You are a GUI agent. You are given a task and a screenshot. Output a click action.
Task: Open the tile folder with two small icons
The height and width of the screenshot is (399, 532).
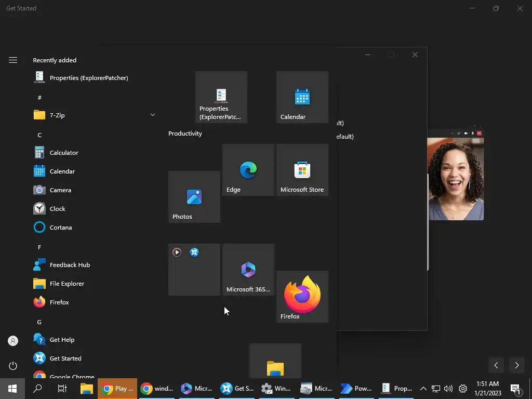(194, 270)
